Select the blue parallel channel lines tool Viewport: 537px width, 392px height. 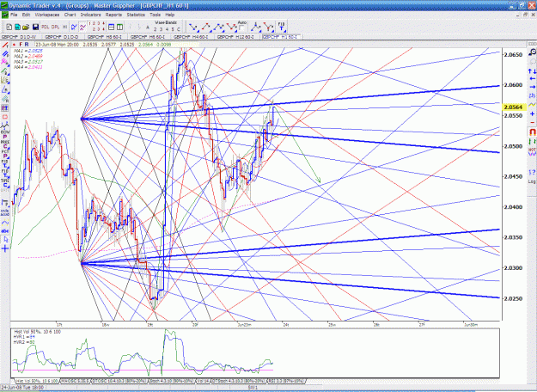(5, 54)
